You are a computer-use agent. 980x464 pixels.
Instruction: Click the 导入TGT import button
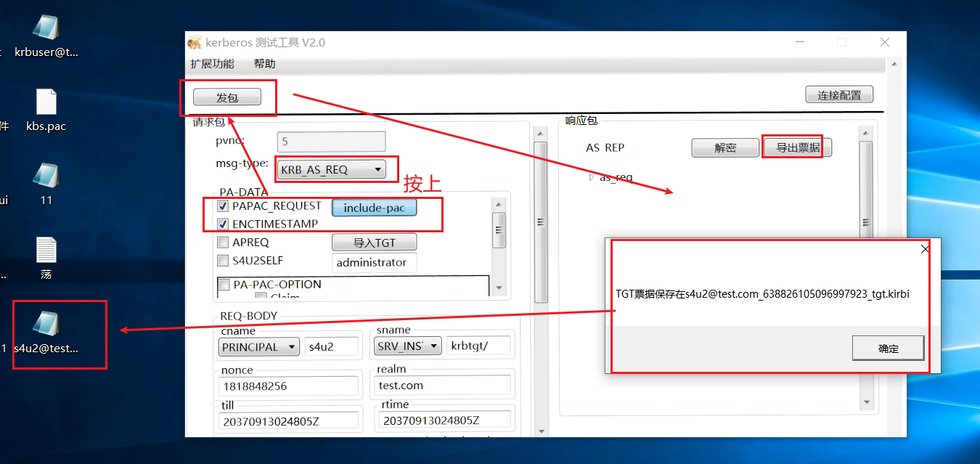coord(374,243)
